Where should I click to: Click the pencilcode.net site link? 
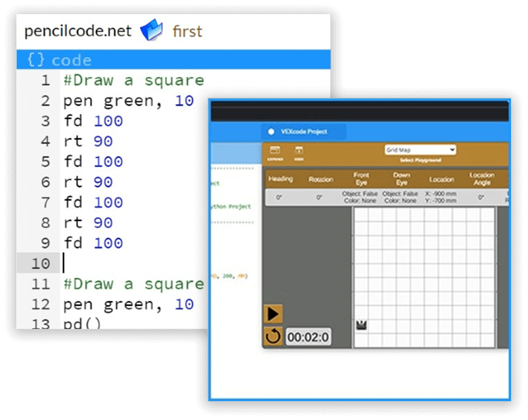pos(78,31)
